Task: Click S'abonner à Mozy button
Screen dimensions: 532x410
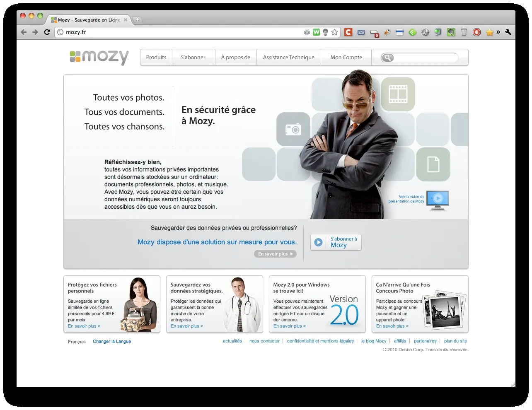Action: point(336,242)
